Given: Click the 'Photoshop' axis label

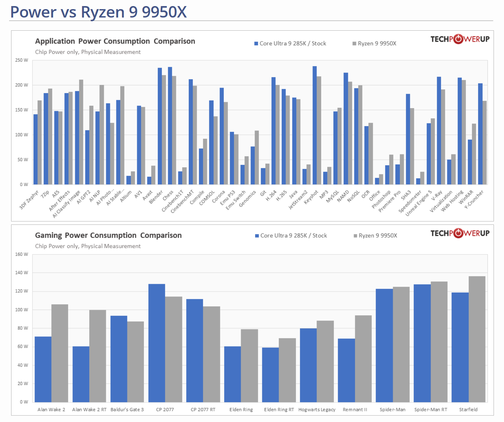Looking at the screenshot, I should 381,199.
